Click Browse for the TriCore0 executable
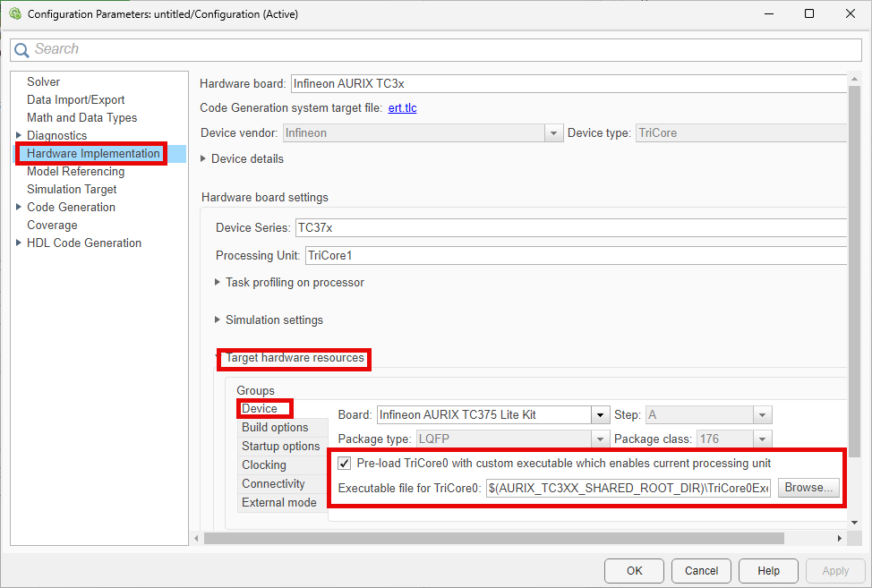Image resolution: width=872 pixels, height=588 pixels. pyautogui.click(x=808, y=487)
